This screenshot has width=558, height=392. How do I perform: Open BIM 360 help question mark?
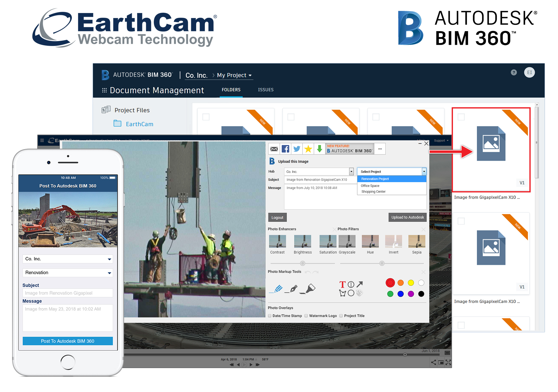point(514,72)
